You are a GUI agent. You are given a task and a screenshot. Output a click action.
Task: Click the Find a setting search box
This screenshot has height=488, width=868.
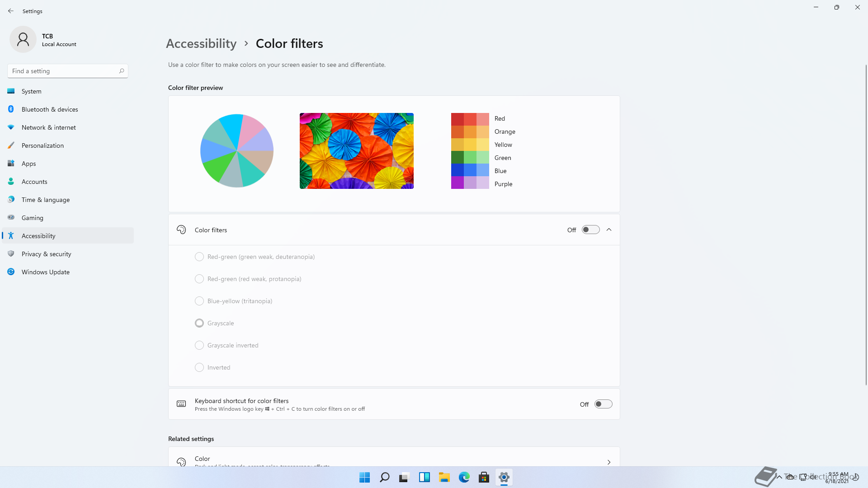(68, 71)
